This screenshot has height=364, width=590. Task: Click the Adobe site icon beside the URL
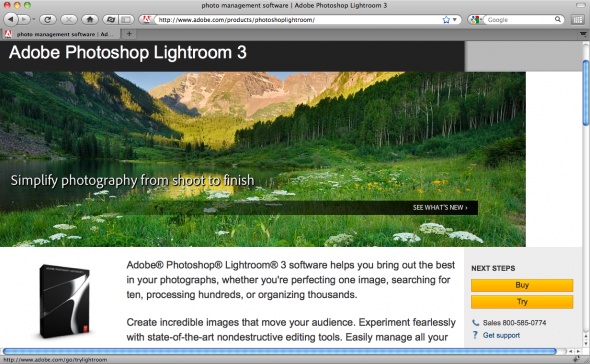[x=147, y=19]
